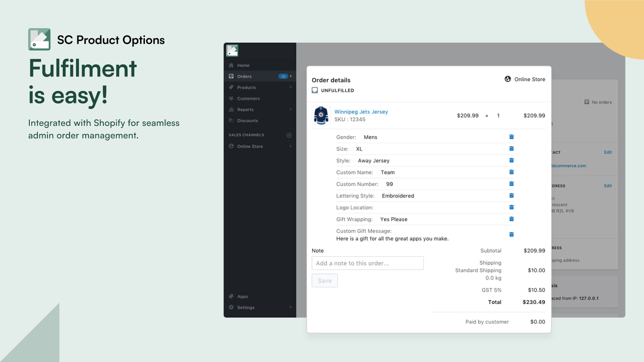Select Reports in the sidebar menu

tap(246, 109)
